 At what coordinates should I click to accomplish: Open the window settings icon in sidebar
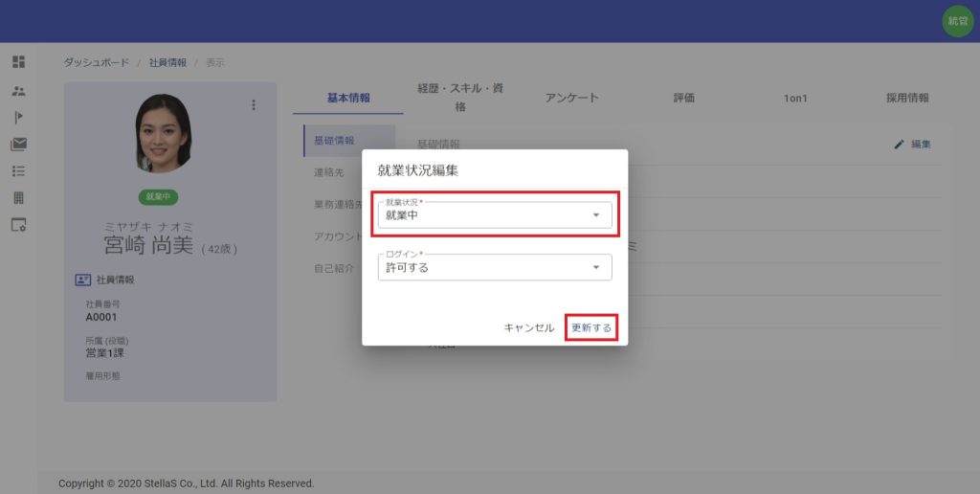[18, 225]
